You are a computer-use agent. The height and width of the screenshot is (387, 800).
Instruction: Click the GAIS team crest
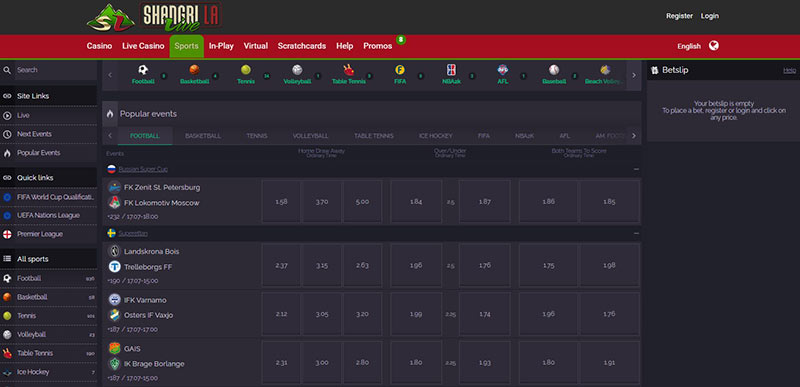[x=114, y=348]
